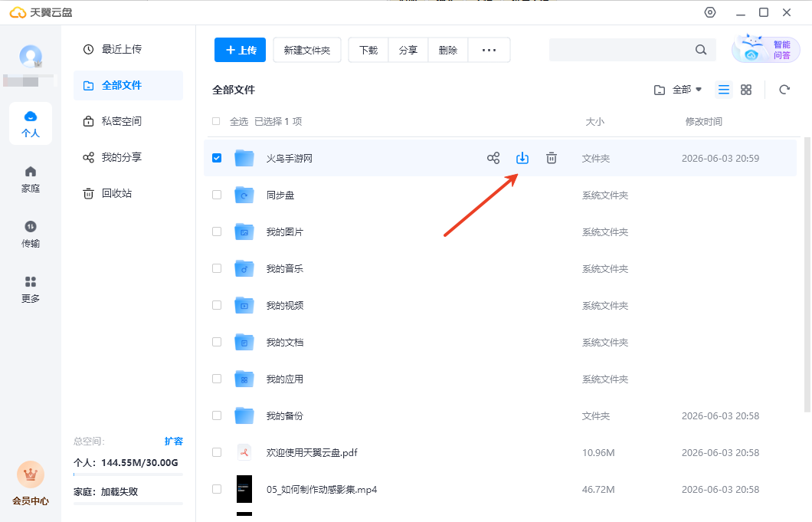Screen dimensions: 812x522
Task: Open the 智能问答 assistant
Action: [766, 49]
